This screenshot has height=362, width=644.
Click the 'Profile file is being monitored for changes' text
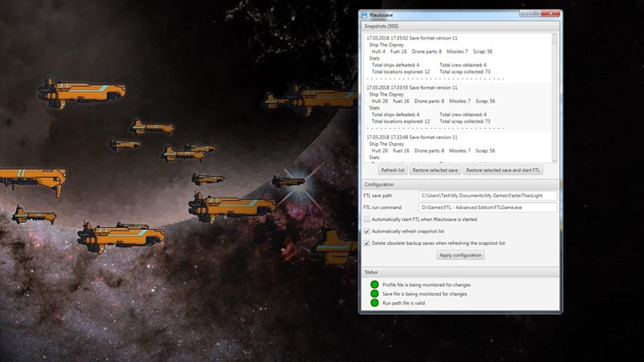[x=427, y=285]
